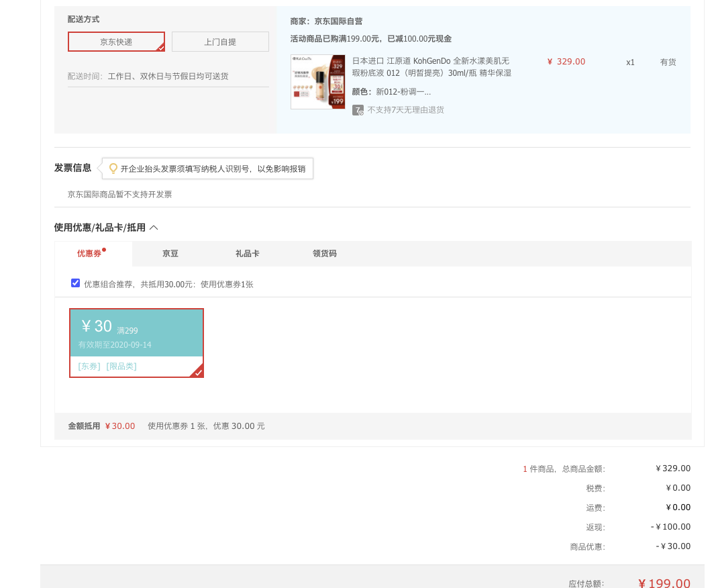Click color spec 新012-粉调一...
This screenshot has width=716, height=588.
(x=403, y=92)
